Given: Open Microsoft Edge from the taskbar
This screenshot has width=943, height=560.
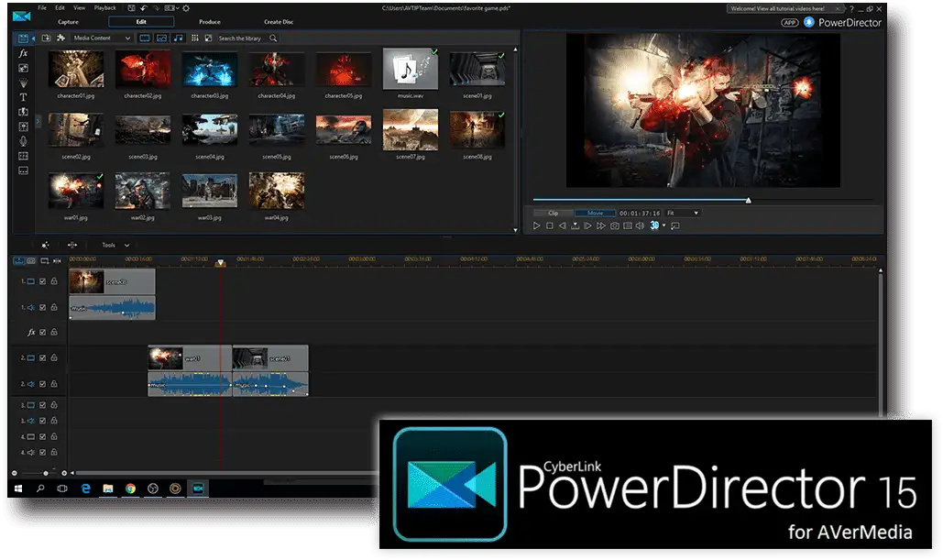Looking at the screenshot, I should click(x=85, y=489).
